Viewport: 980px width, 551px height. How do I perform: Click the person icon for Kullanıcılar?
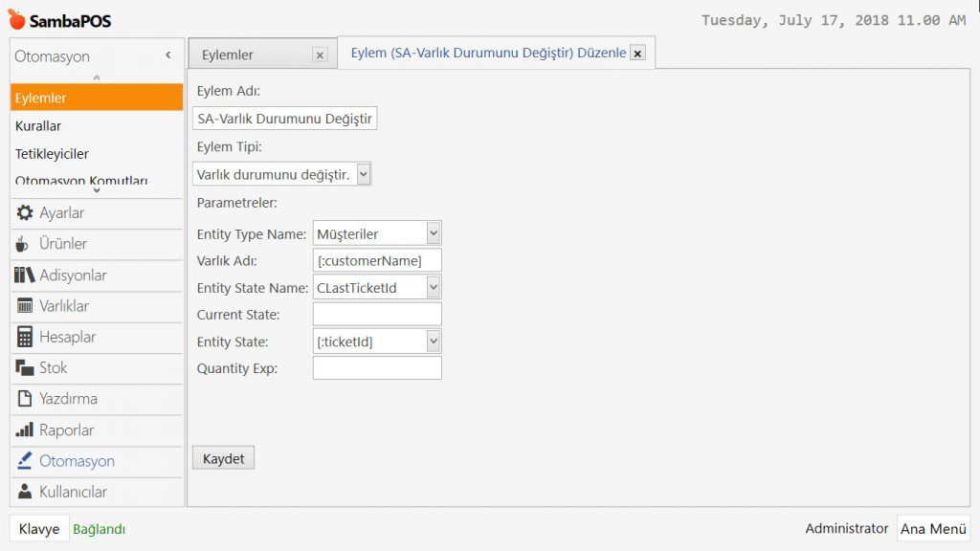(25, 492)
